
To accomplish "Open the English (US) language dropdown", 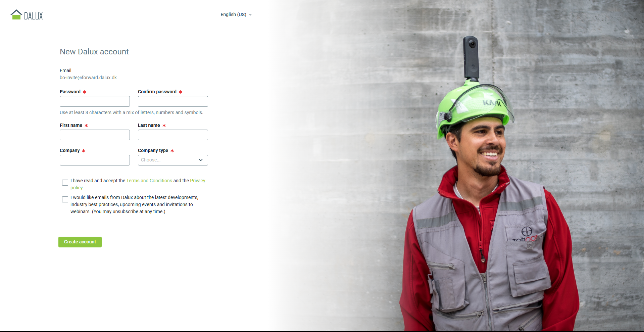I will [233, 14].
